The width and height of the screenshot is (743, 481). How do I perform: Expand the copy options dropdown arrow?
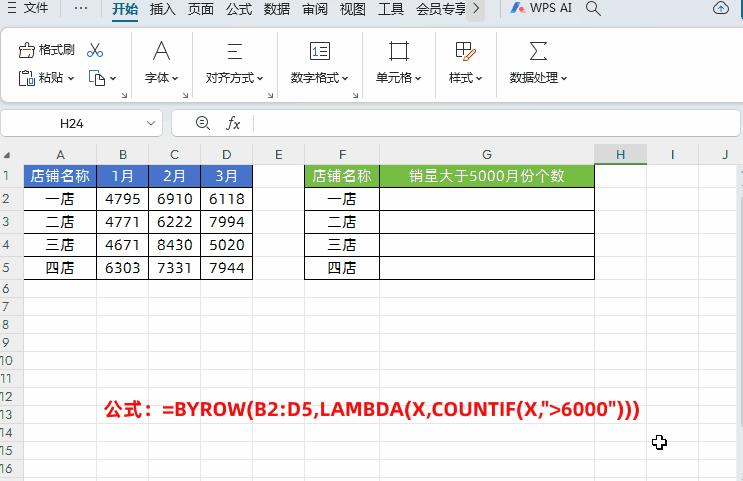(x=113, y=78)
